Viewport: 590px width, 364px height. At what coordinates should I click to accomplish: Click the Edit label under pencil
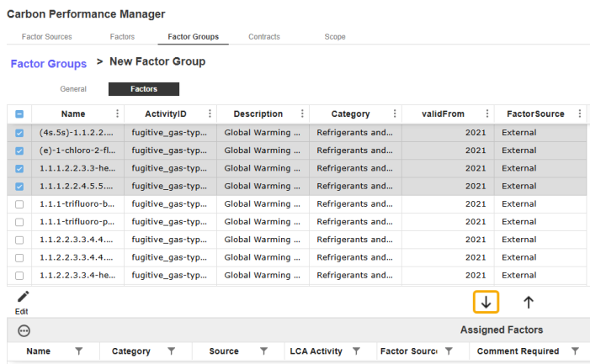(21, 312)
